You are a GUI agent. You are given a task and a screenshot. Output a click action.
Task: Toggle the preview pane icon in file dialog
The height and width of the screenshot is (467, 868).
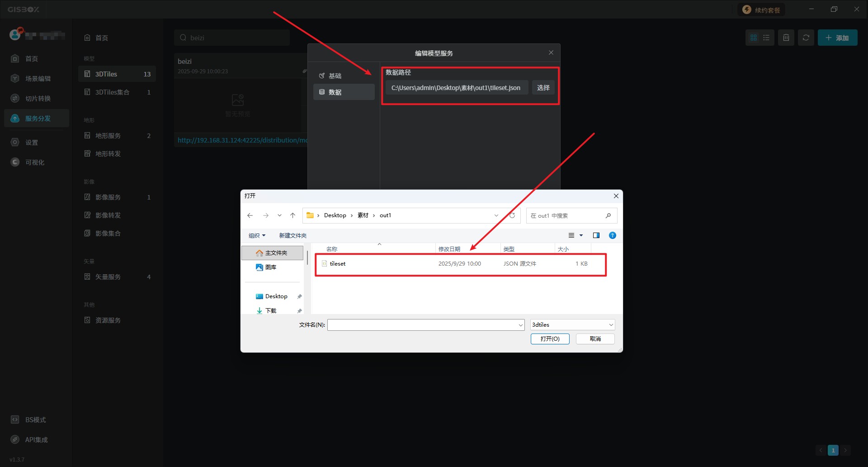click(x=596, y=235)
